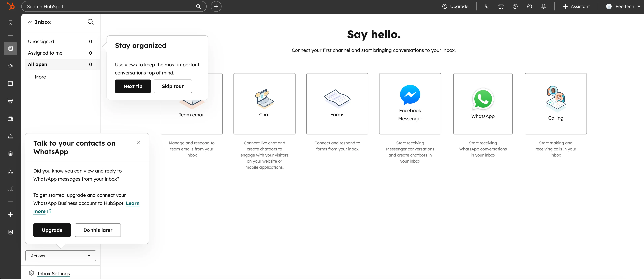Click the Next tip button

(x=133, y=86)
